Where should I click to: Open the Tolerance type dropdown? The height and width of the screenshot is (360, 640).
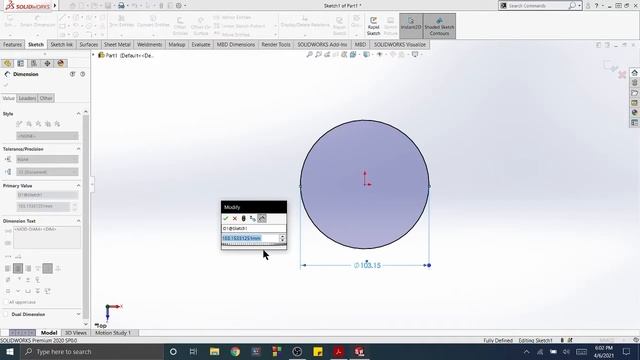point(47,159)
